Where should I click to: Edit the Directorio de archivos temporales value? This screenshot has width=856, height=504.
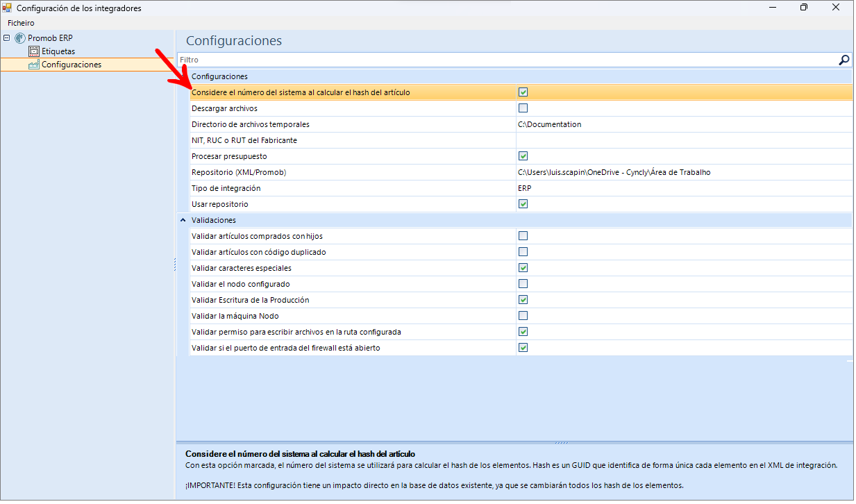point(684,124)
